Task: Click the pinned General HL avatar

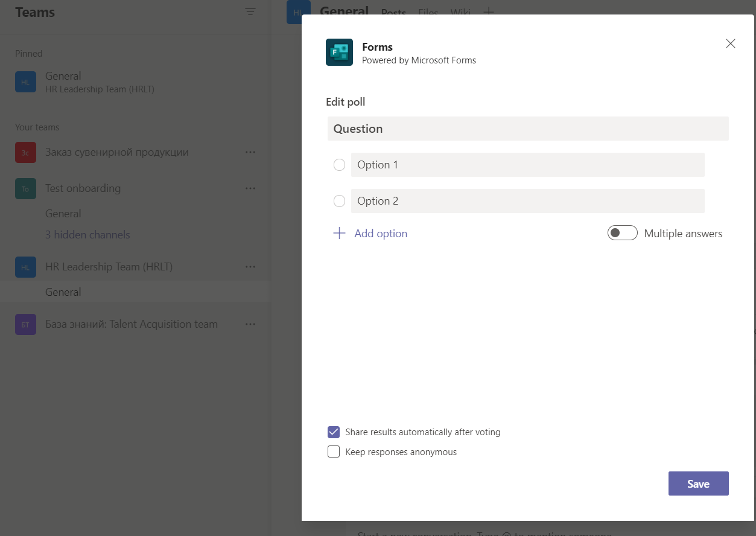Action: pyautogui.click(x=25, y=82)
